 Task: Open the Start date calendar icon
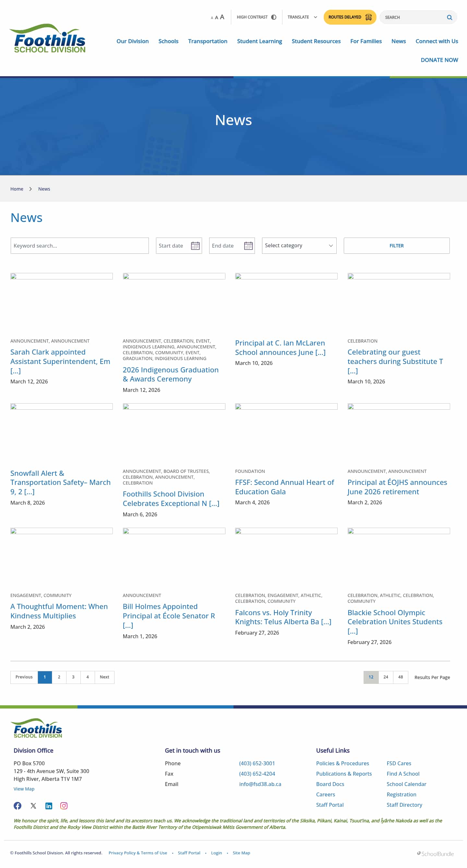point(195,246)
